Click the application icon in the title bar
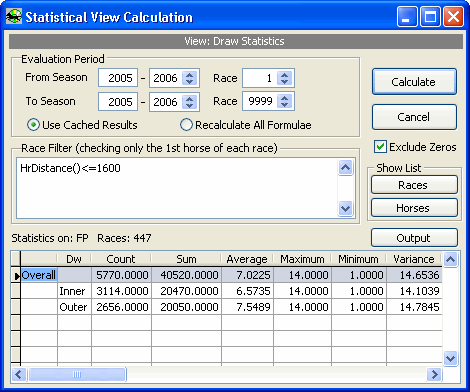The height and width of the screenshot is (392, 470). click(x=14, y=16)
